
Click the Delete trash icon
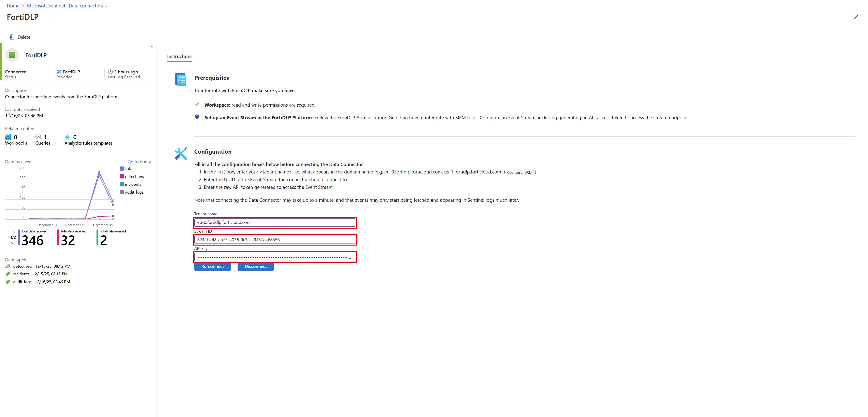click(12, 37)
